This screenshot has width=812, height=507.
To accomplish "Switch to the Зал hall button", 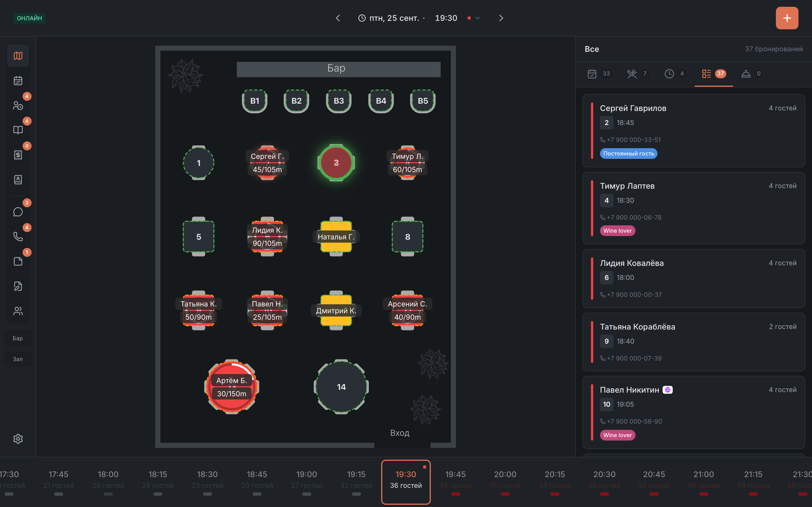I will pos(18,359).
